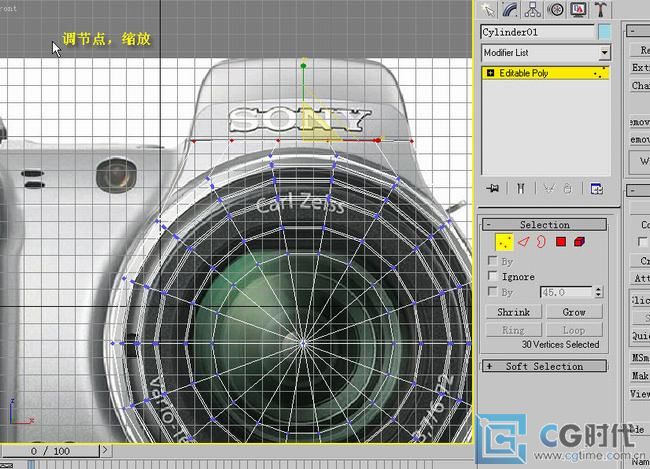Open the object color swatch beside Cylinder01
Viewport: 650px width, 469px height.
pos(604,32)
